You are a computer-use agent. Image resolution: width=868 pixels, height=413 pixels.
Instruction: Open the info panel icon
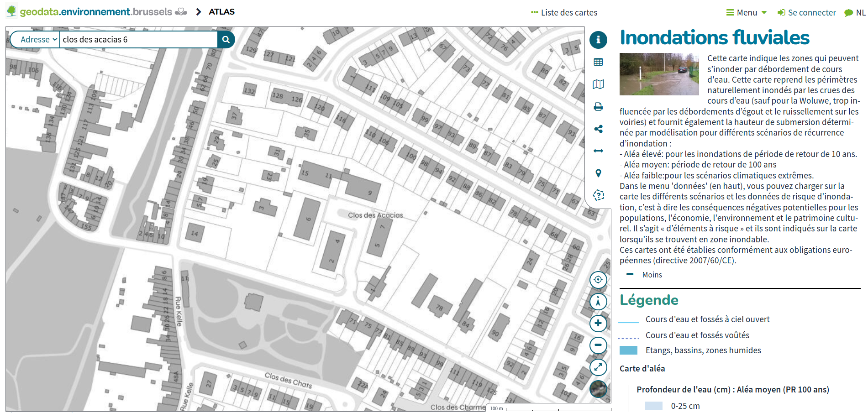(x=598, y=40)
